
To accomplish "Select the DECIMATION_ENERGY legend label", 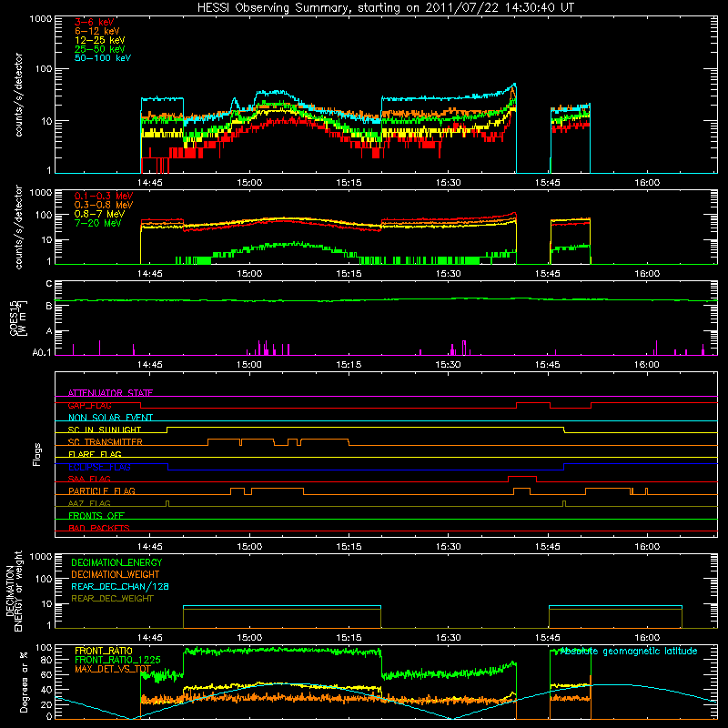I will [116, 562].
